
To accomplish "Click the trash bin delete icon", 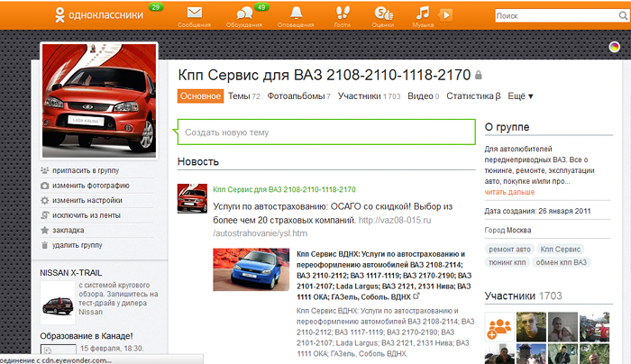I will pyautogui.click(x=45, y=245).
